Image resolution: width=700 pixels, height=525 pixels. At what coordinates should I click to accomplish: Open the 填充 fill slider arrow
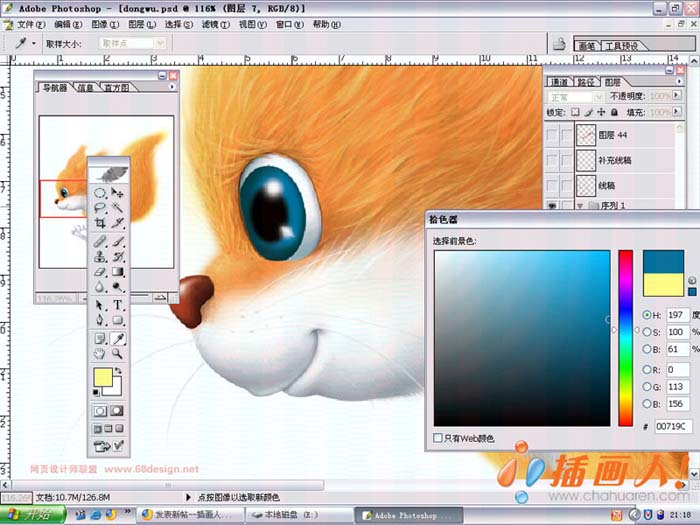[x=677, y=111]
